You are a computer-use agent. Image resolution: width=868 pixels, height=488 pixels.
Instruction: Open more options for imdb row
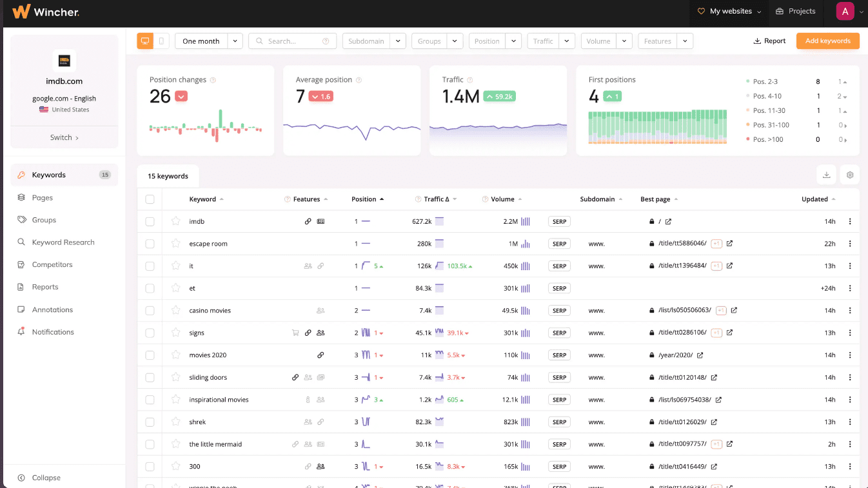point(850,221)
